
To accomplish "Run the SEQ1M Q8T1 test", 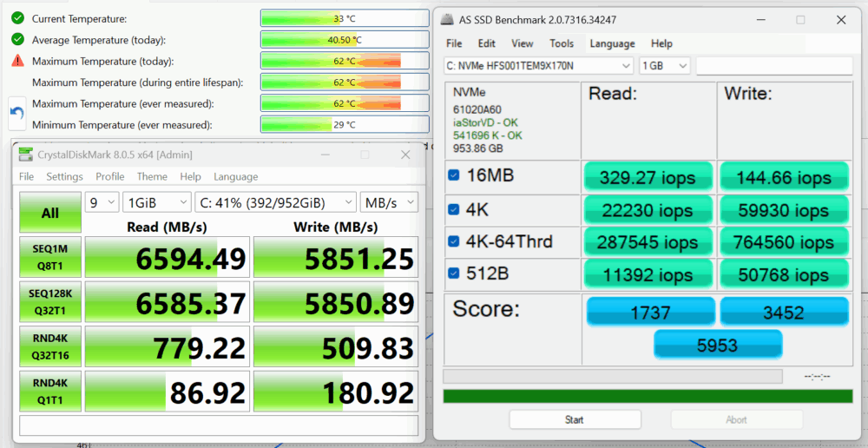I will click(x=49, y=257).
